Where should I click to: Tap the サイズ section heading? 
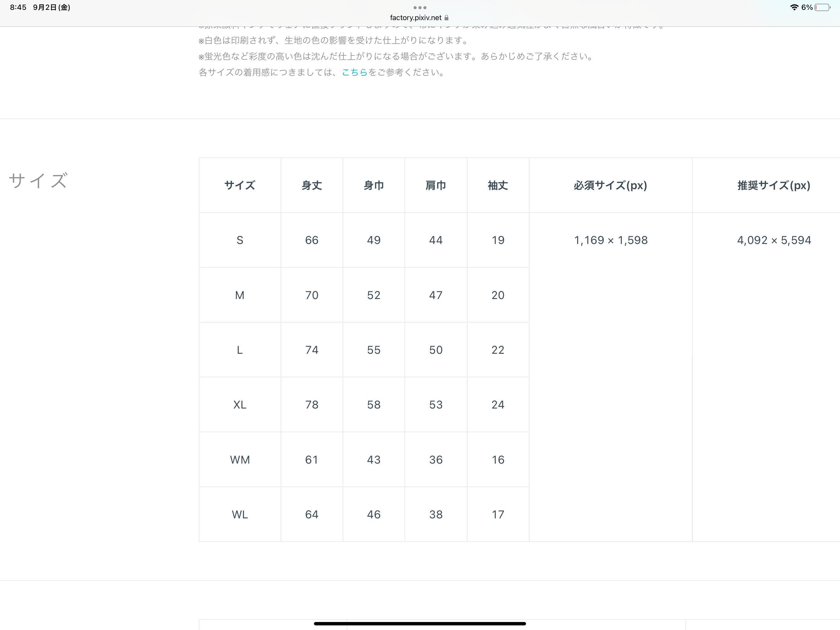[38, 181]
